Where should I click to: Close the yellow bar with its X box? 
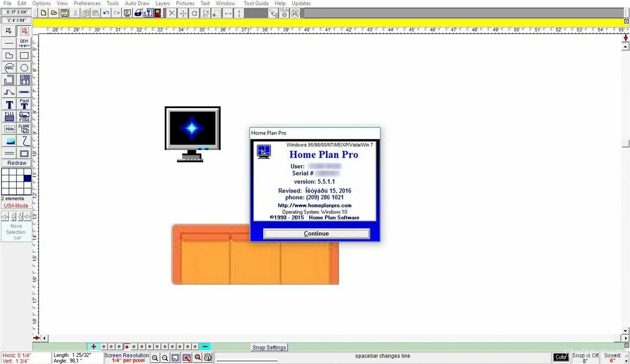click(x=626, y=22)
